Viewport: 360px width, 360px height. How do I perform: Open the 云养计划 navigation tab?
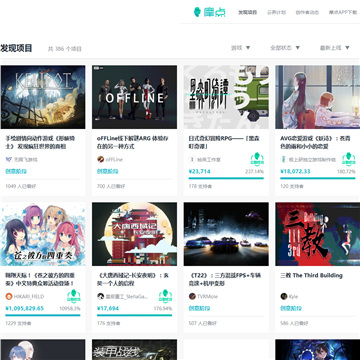tap(276, 12)
